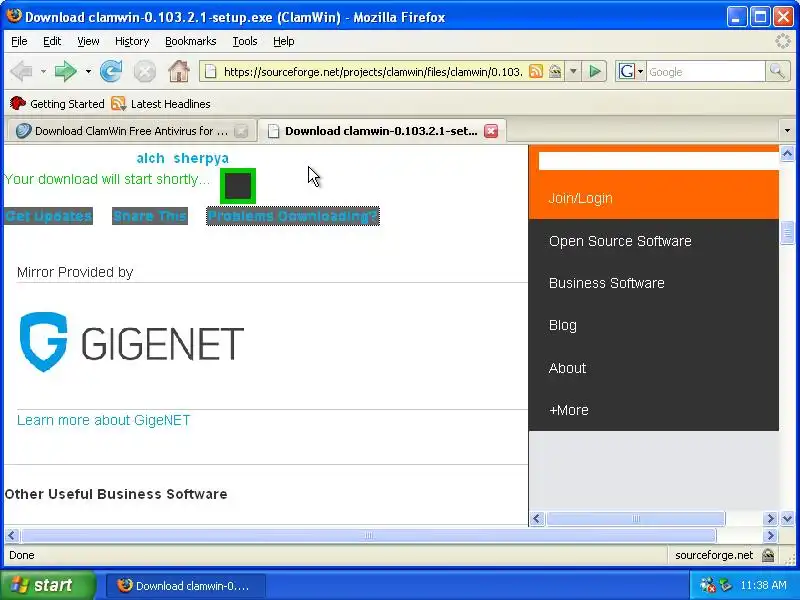The height and width of the screenshot is (600, 800).
Task: Click the Back navigation arrow
Action: coord(21,71)
